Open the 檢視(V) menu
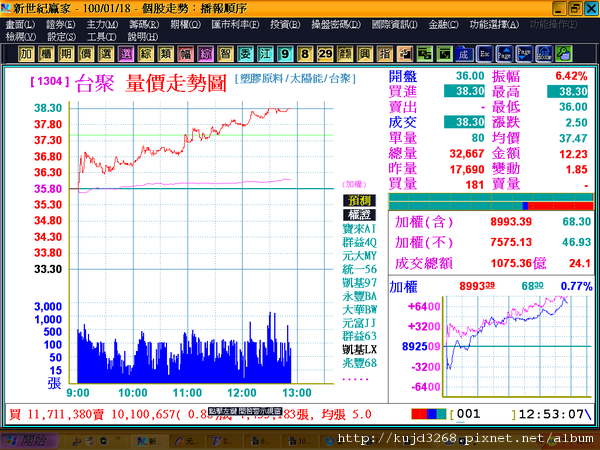 coord(21,37)
